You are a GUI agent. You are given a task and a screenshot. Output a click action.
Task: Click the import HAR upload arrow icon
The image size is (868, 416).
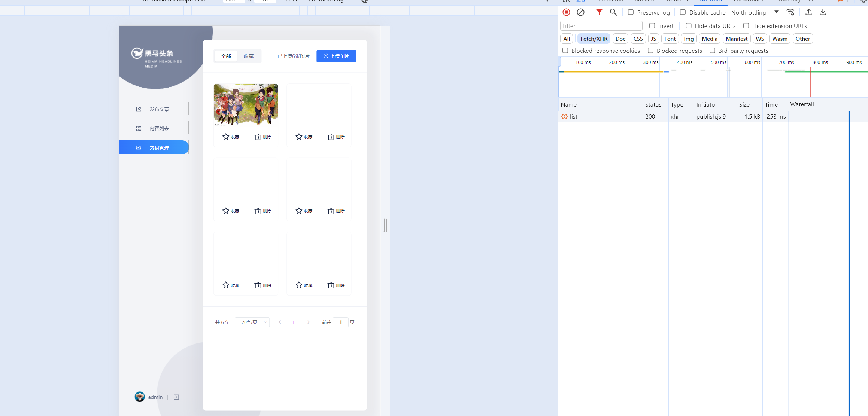[808, 12]
